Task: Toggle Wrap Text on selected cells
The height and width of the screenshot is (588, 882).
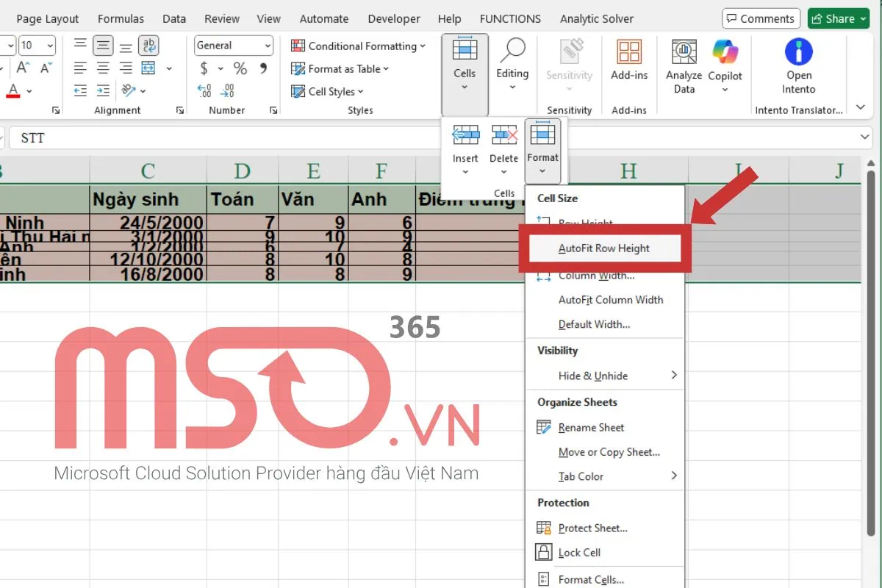Action: click(x=149, y=46)
